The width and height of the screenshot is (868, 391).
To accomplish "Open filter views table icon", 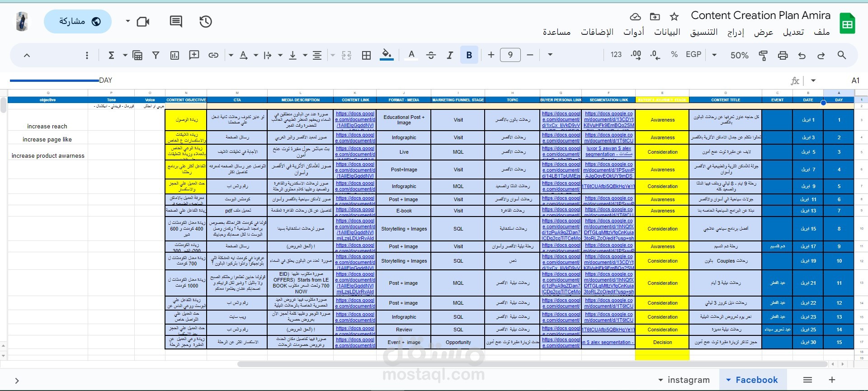I will click(x=137, y=55).
